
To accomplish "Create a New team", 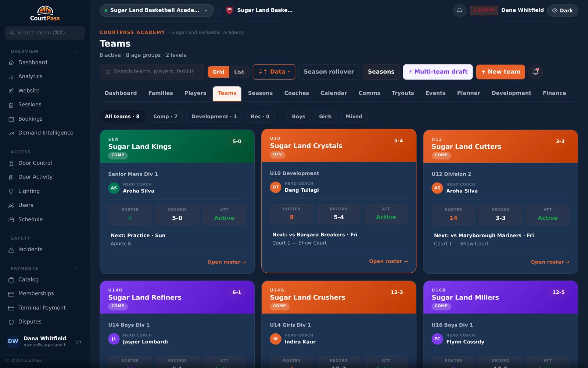I will [501, 72].
